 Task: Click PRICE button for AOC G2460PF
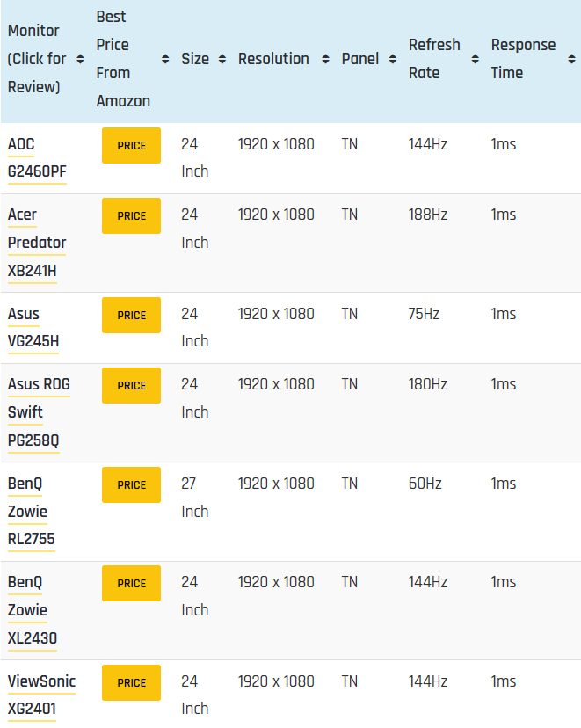tap(131, 145)
